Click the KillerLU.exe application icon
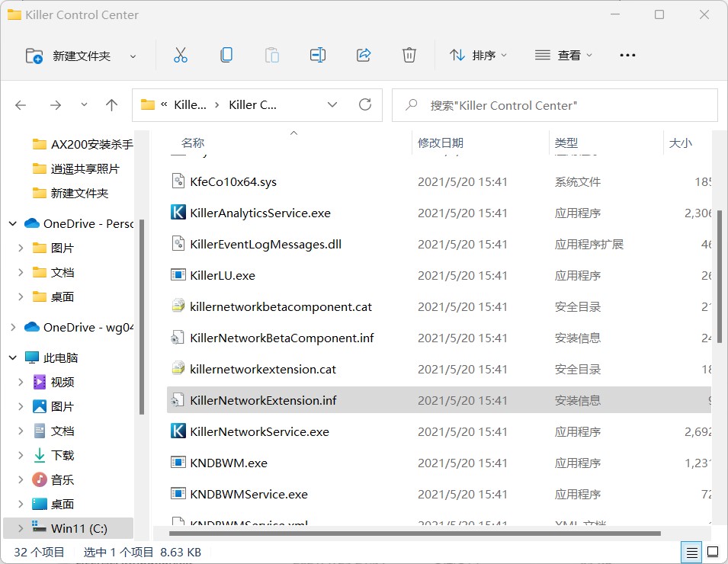The height and width of the screenshot is (564, 728). tap(178, 275)
